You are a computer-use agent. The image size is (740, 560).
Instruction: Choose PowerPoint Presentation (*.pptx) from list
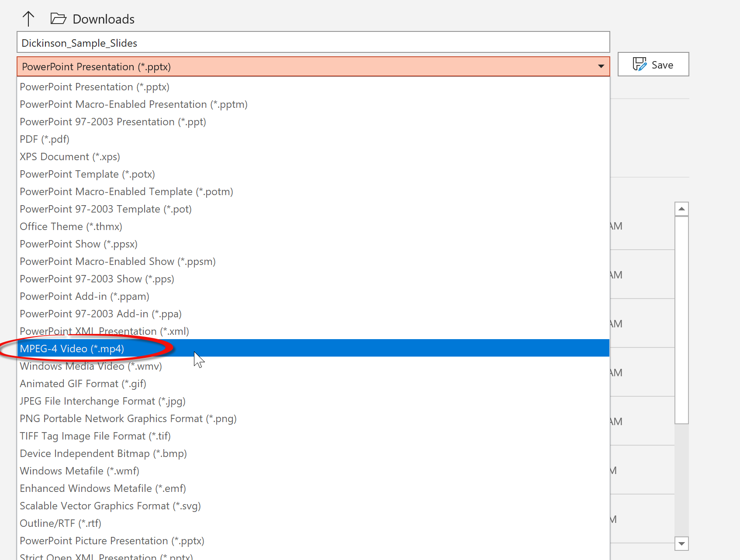(313, 87)
